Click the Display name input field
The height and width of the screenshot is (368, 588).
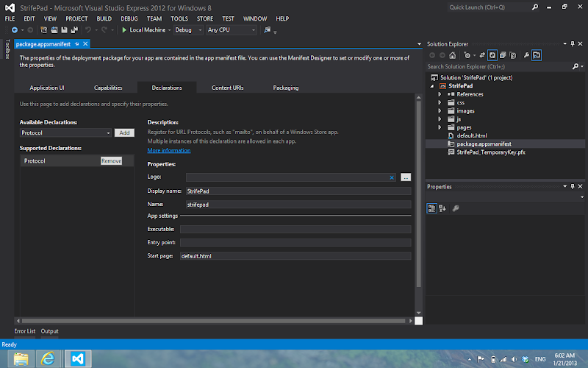(x=298, y=191)
